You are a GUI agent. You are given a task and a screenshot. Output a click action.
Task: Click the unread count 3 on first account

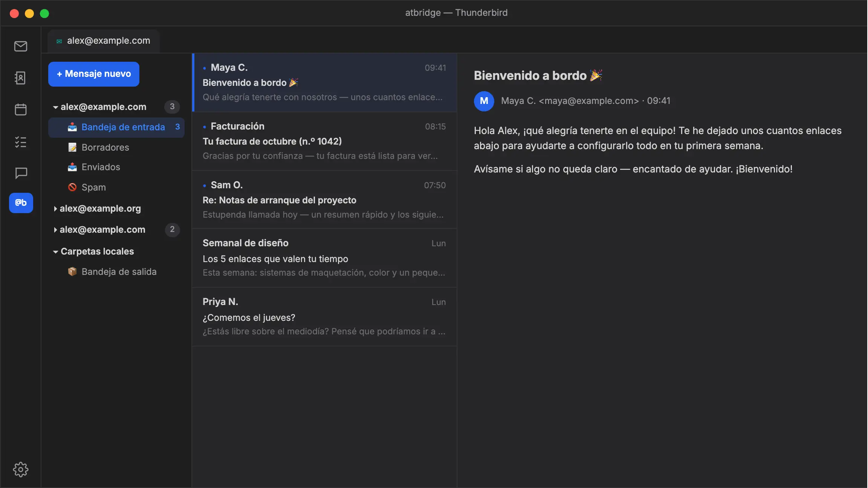[x=172, y=107]
